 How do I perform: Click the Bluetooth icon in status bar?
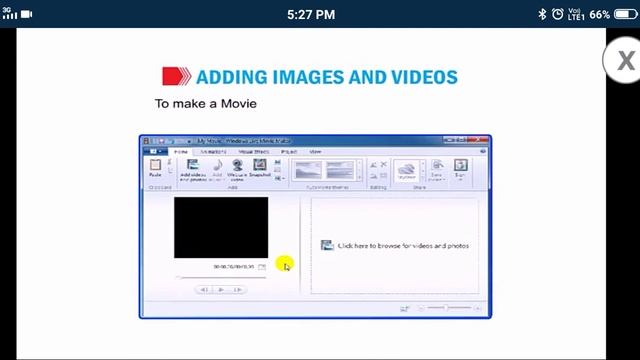click(542, 14)
